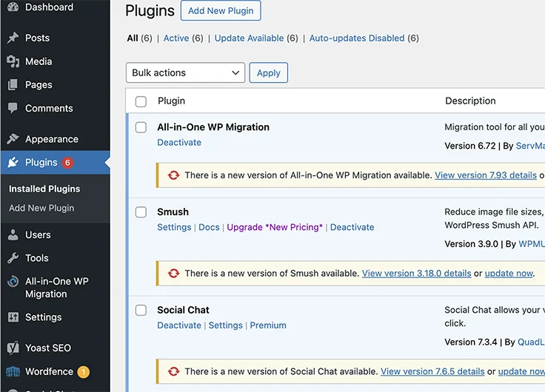Open Social Chat Settings link
545x392 pixels.
pyautogui.click(x=226, y=325)
